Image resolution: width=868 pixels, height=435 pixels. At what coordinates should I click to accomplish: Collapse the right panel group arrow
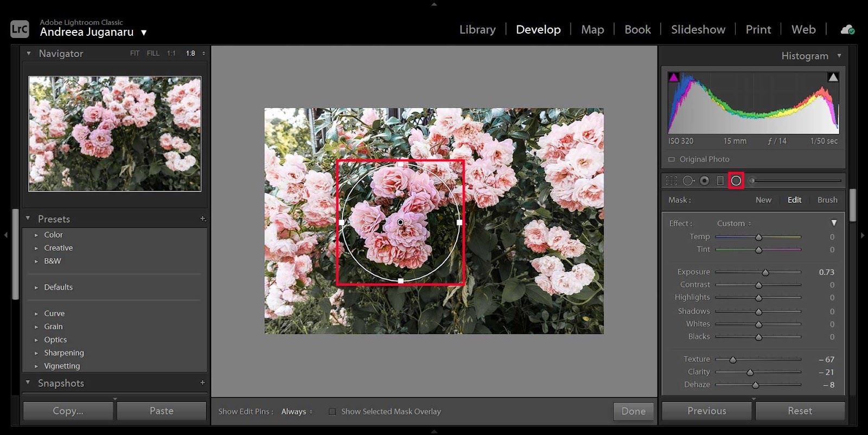pyautogui.click(x=862, y=235)
